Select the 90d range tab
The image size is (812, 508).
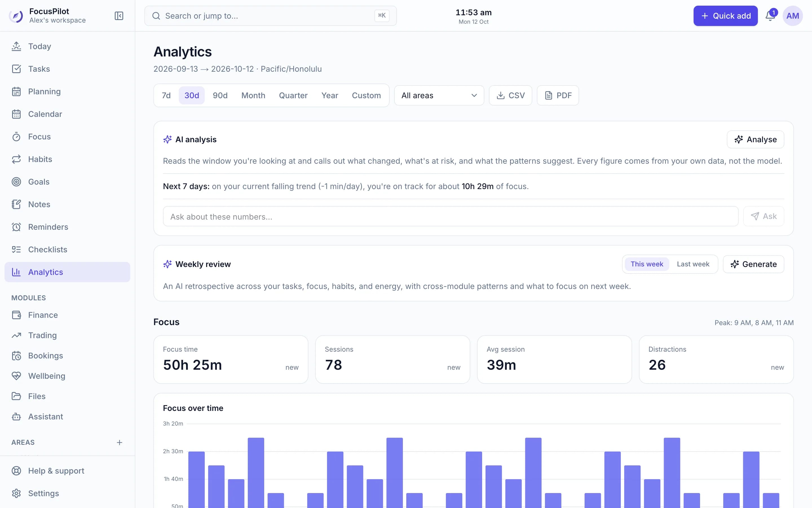pyautogui.click(x=220, y=95)
